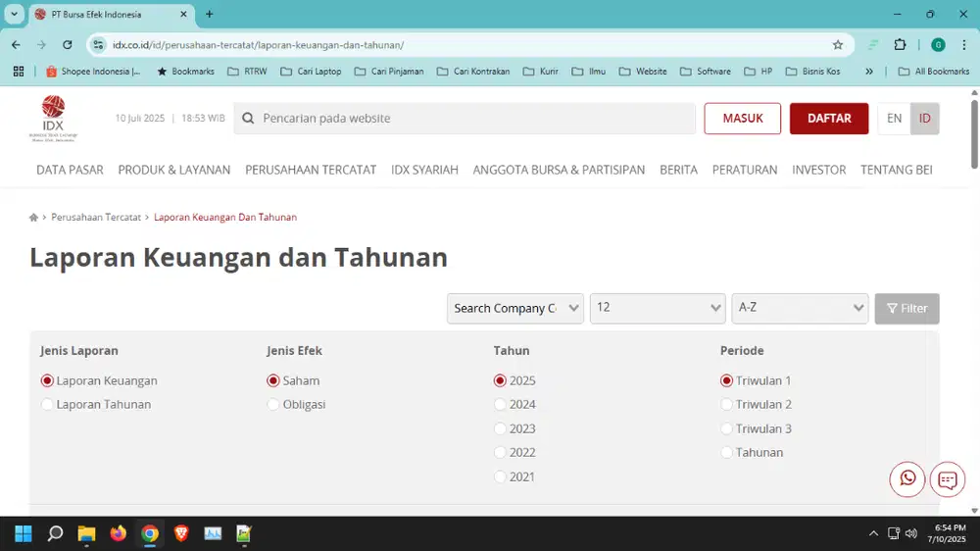This screenshot has width=980, height=551.
Task: Open the tab search chevron
Action: click(x=14, y=14)
